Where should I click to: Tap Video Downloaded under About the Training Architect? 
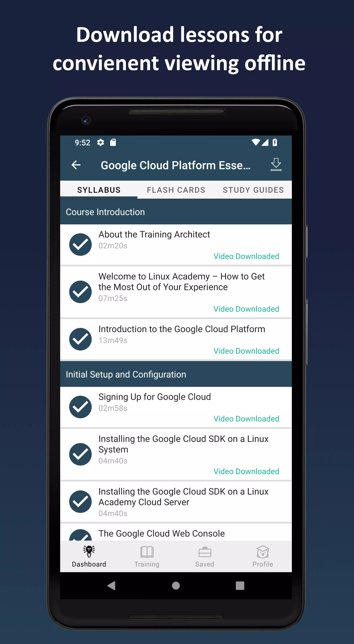(246, 256)
